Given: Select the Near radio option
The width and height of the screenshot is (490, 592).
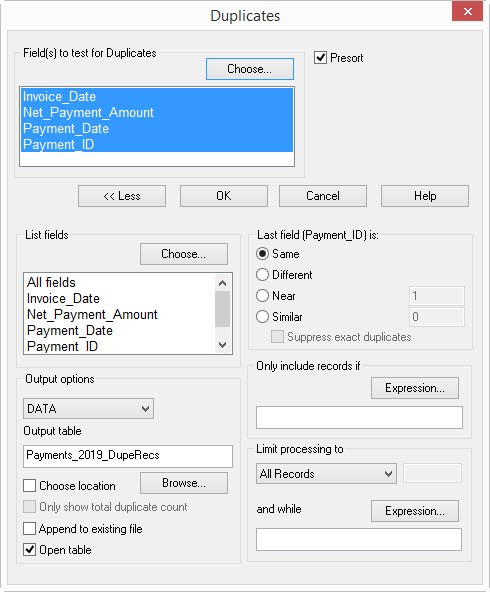Looking at the screenshot, I should point(262,296).
